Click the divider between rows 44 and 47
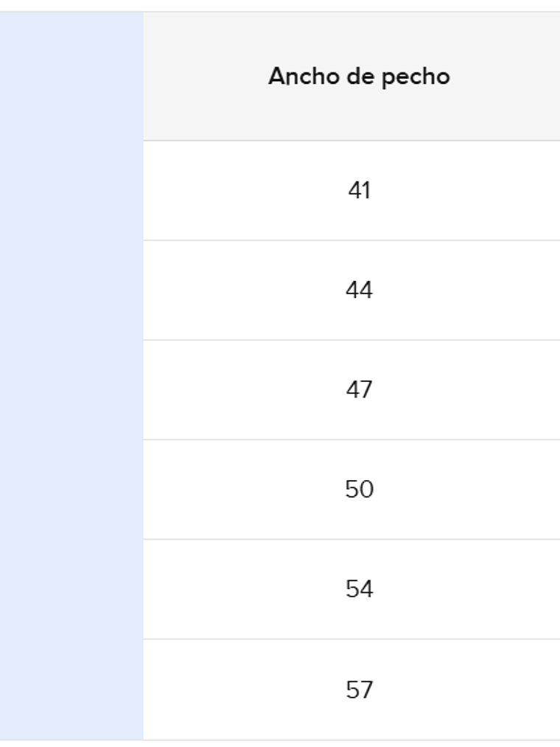Viewport: 560px width, 747px height. pos(351,340)
